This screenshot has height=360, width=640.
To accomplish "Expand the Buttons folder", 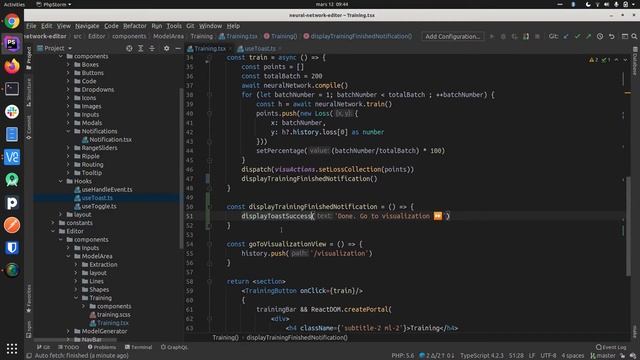I will coord(68,73).
